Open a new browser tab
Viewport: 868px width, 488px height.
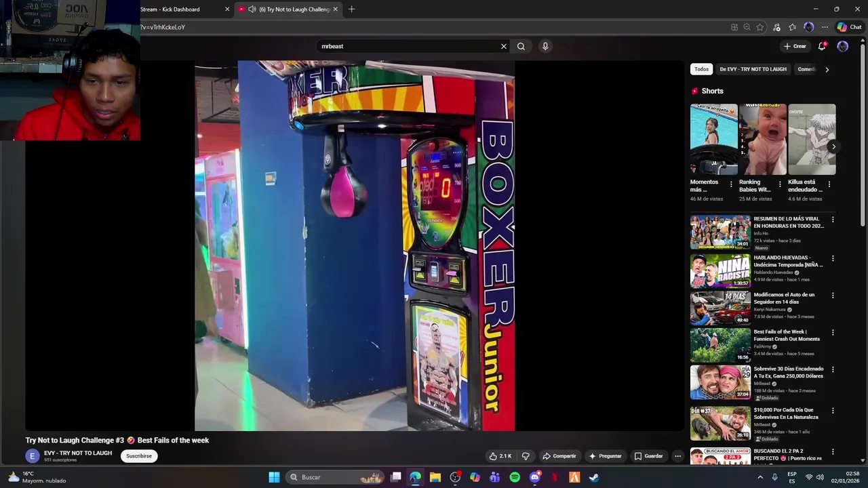[x=351, y=9]
